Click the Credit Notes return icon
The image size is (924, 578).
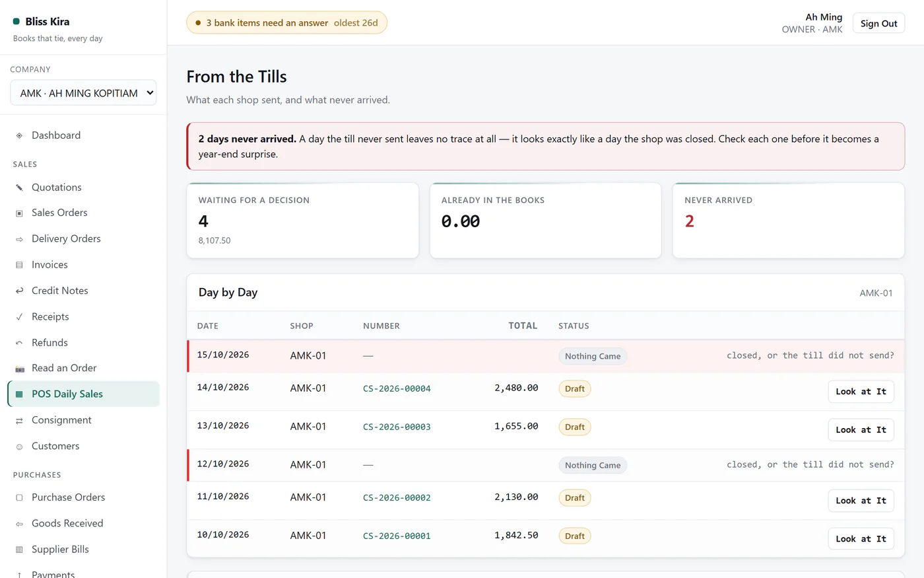point(19,291)
